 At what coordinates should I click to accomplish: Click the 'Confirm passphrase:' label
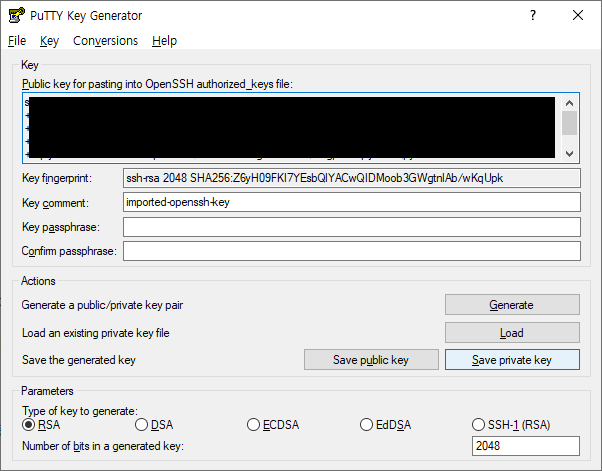point(69,251)
